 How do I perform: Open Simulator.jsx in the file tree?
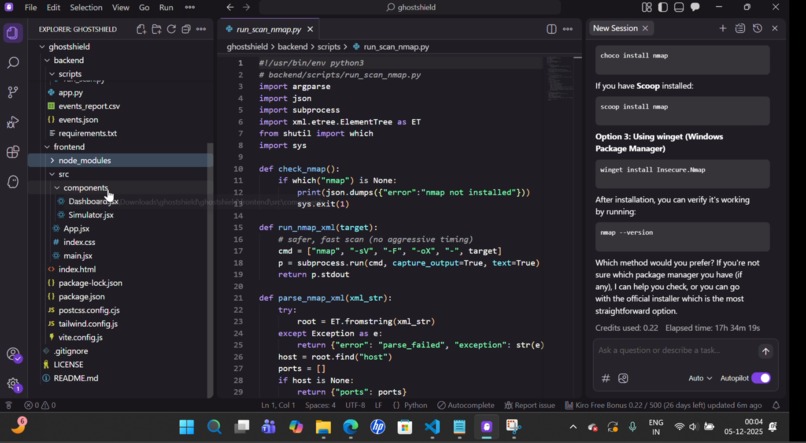91,215
